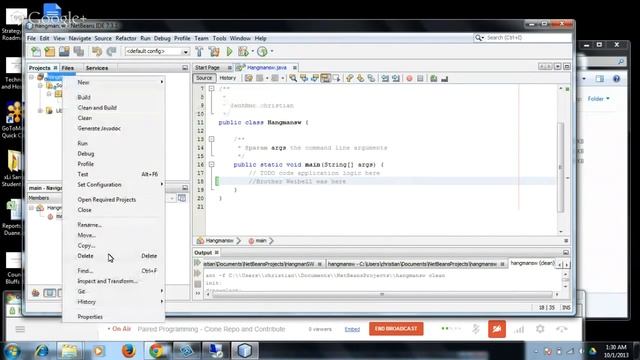Screen dimensions: 640x360
Task: Expand the New submenu in context menu
Action: point(162,82)
